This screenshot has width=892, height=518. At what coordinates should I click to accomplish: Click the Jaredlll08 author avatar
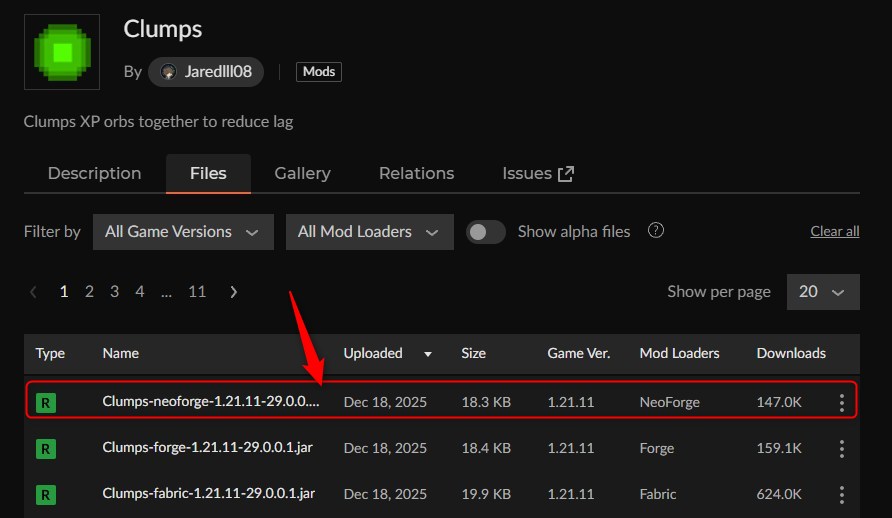tap(169, 72)
